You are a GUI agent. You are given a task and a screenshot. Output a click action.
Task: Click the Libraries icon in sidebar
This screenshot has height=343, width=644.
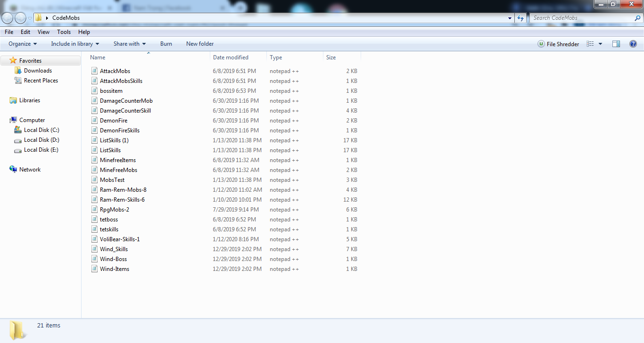coord(13,100)
